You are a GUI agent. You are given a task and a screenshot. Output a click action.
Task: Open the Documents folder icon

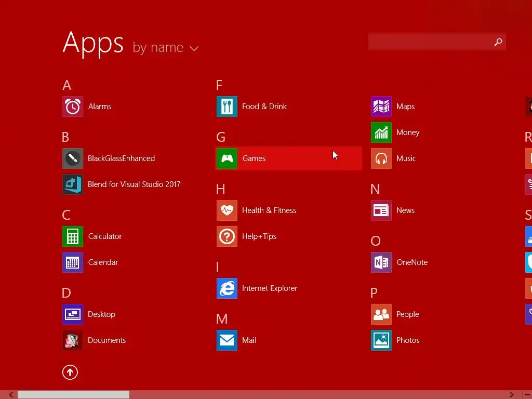[x=73, y=340]
